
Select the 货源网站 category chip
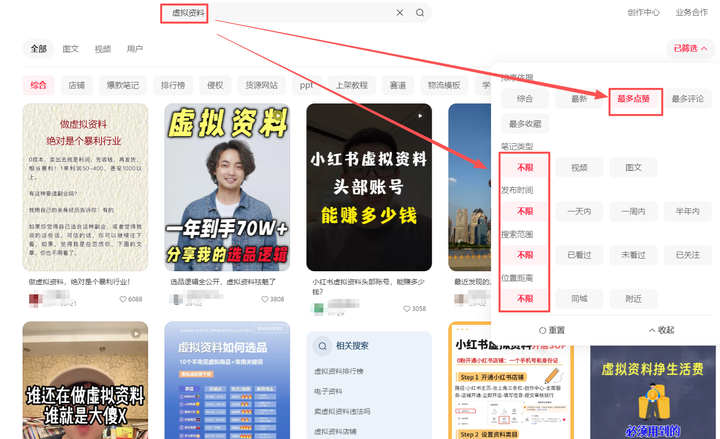click(261, 85)
